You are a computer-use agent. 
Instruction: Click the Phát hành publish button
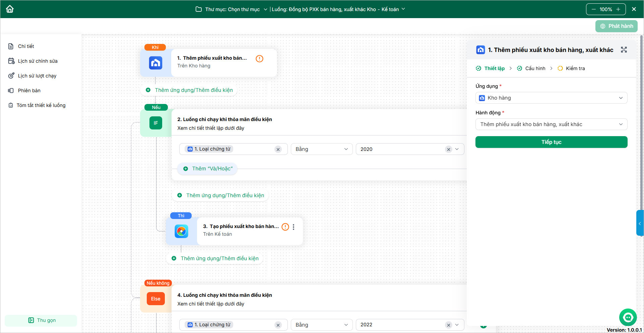[x=616, y=26]
